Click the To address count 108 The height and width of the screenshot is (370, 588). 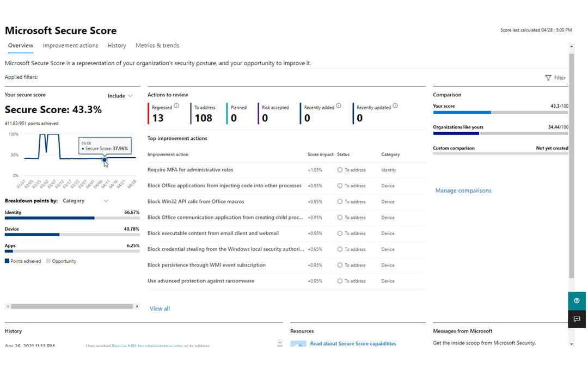203,118
